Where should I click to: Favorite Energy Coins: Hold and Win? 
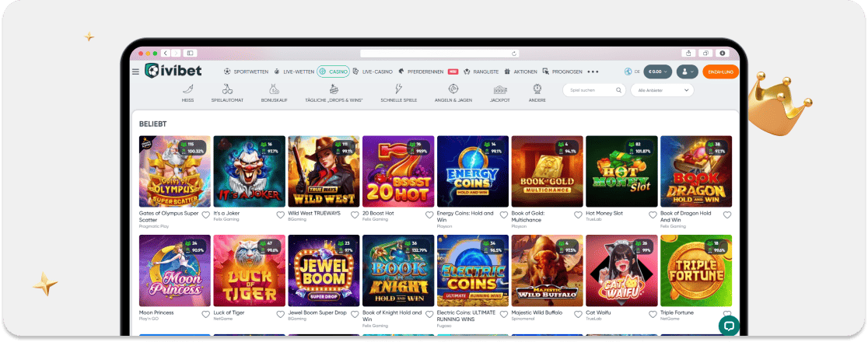(504, 215)
